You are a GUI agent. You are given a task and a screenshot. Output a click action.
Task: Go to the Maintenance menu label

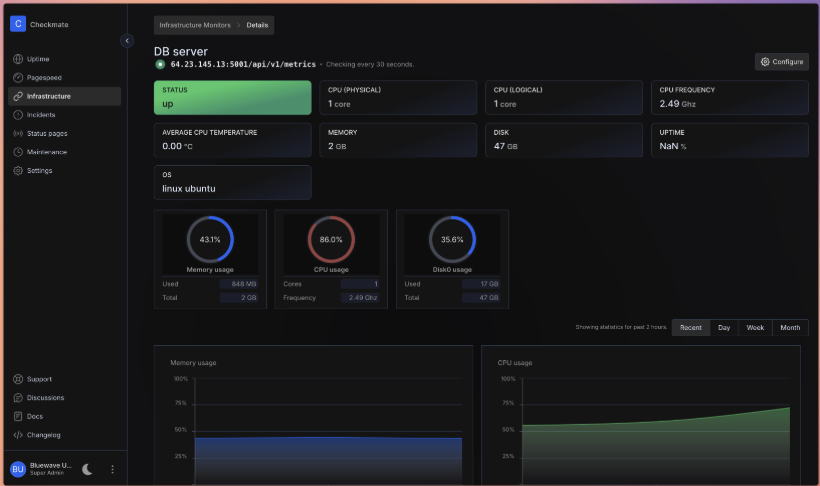[x=47, y=152]
